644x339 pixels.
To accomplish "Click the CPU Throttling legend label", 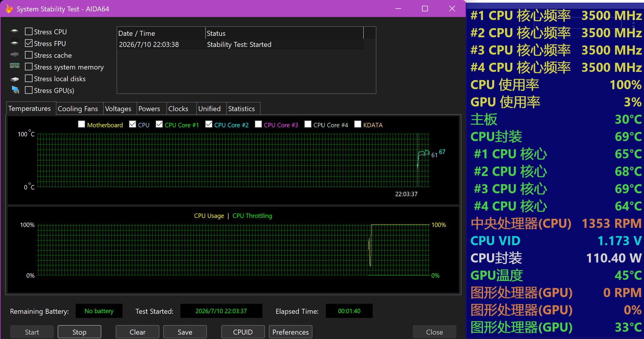I will 252,216.
